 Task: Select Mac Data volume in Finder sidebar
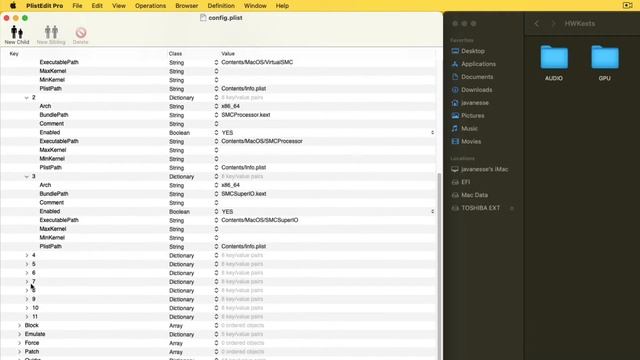[x=474, y=195]
